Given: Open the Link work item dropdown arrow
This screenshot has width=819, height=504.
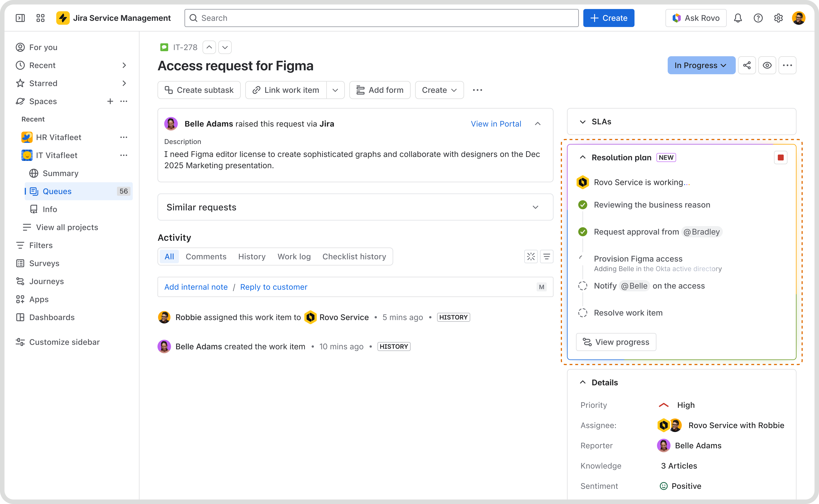Looking at the screenshot, I should point(335,90).
